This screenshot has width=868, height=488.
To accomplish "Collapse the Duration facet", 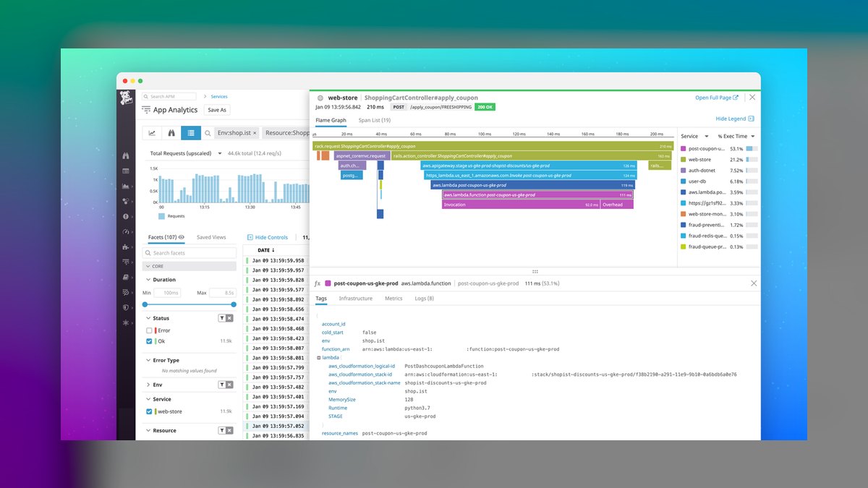I will click(x=149, y=280).
